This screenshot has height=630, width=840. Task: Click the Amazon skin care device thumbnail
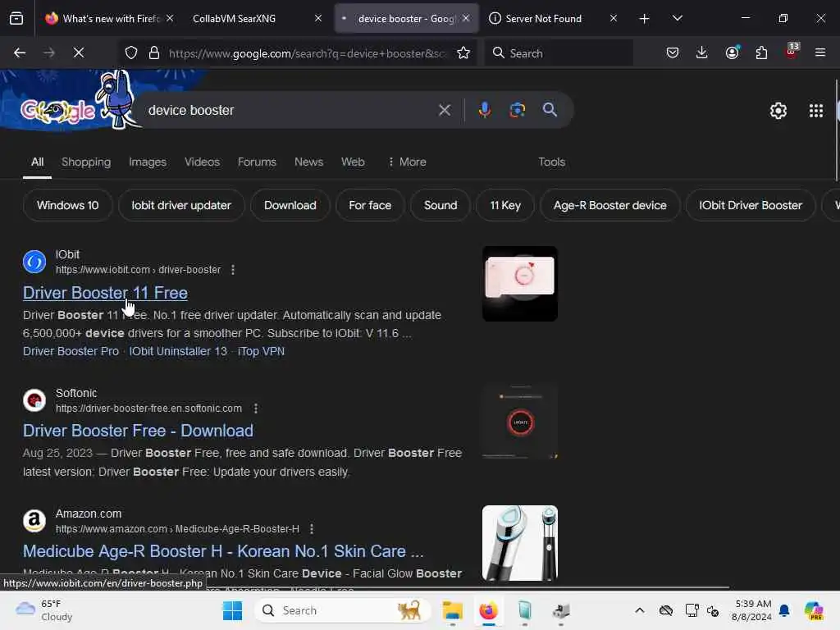519,543
